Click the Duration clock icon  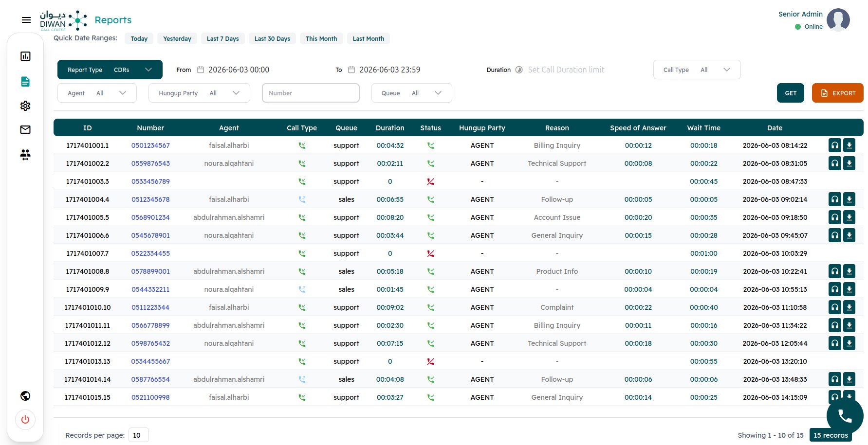coord(519,70)
